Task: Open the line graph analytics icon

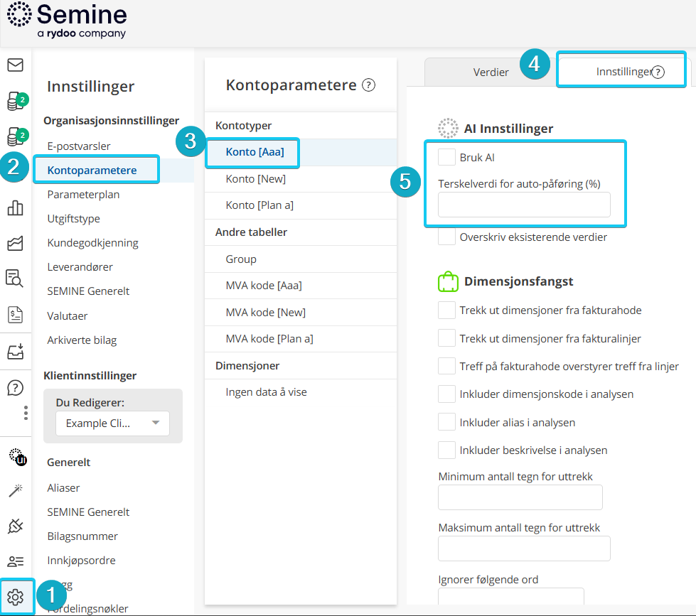Action: 15,244
